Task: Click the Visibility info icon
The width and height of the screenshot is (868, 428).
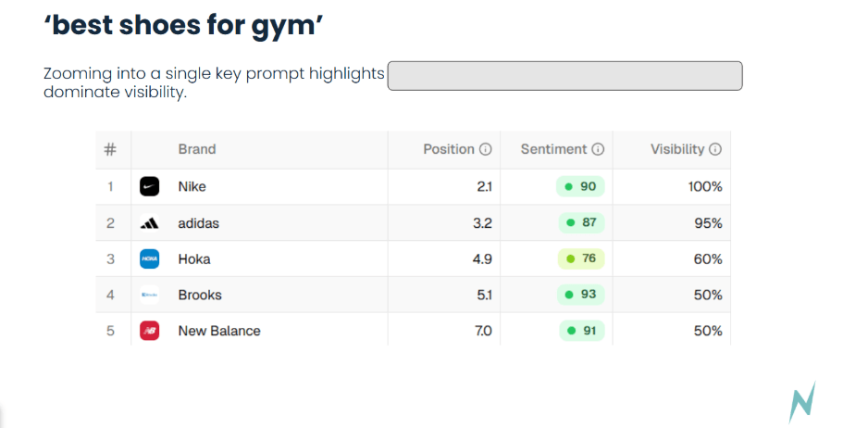Action: [715, 149]
